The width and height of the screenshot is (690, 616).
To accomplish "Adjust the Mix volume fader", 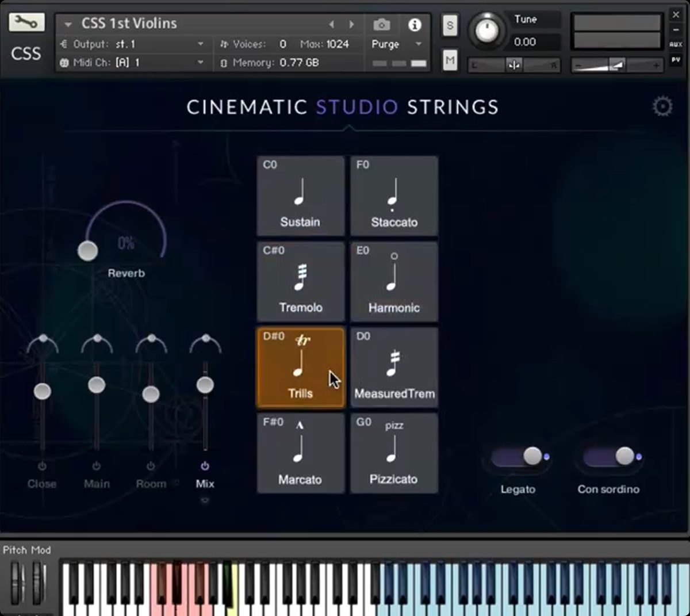I will pos(205,385).
